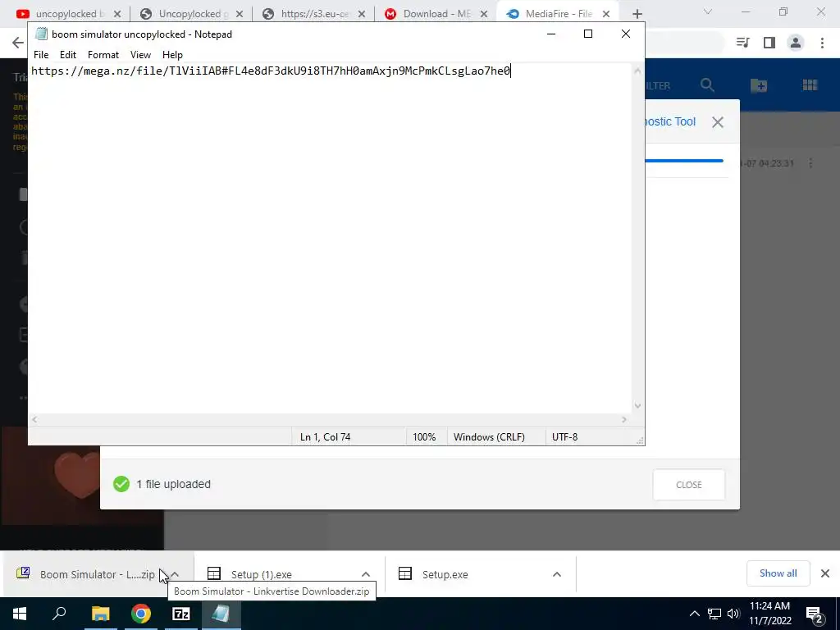
Task: Expand options for Setup.exe download
Action: coord(557,574)
